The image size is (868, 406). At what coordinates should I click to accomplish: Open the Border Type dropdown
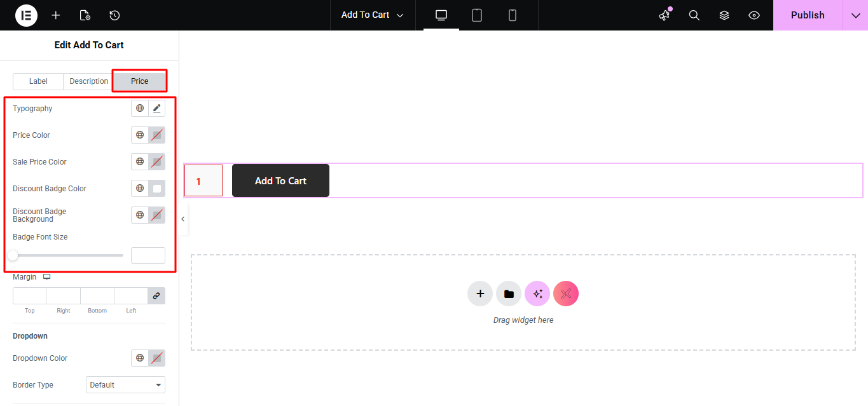coord(125,385)
